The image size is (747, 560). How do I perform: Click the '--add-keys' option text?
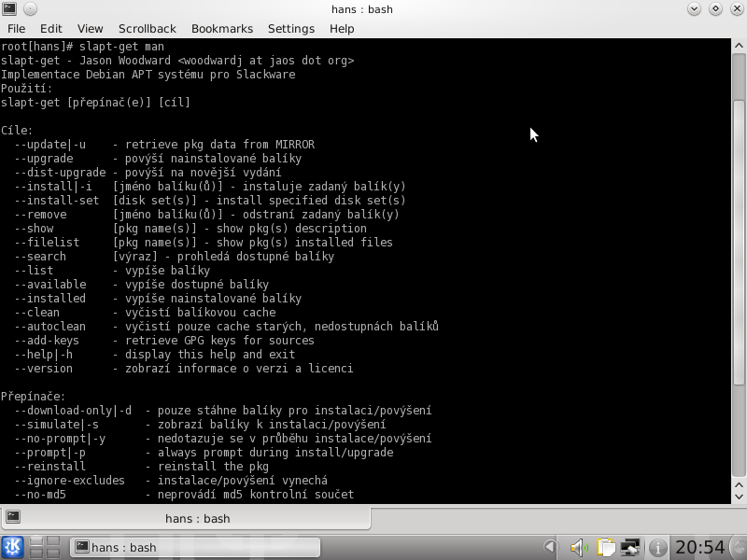[47, 341]
